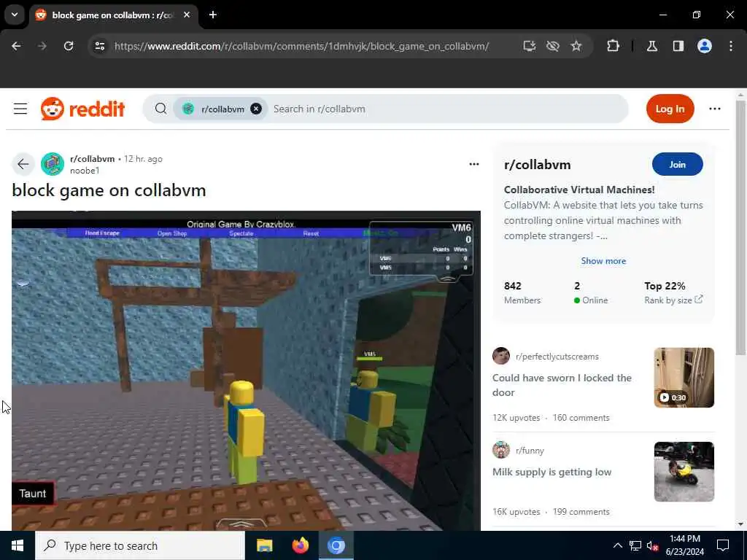
Task: Open the 'Milk supply is getting low' post
Action: (551, 472)
